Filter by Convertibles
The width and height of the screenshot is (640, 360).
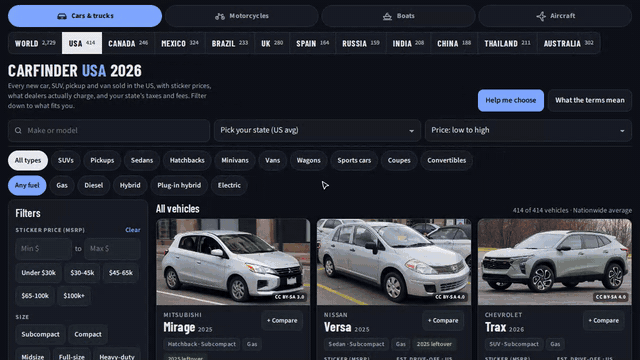point(447,160)
